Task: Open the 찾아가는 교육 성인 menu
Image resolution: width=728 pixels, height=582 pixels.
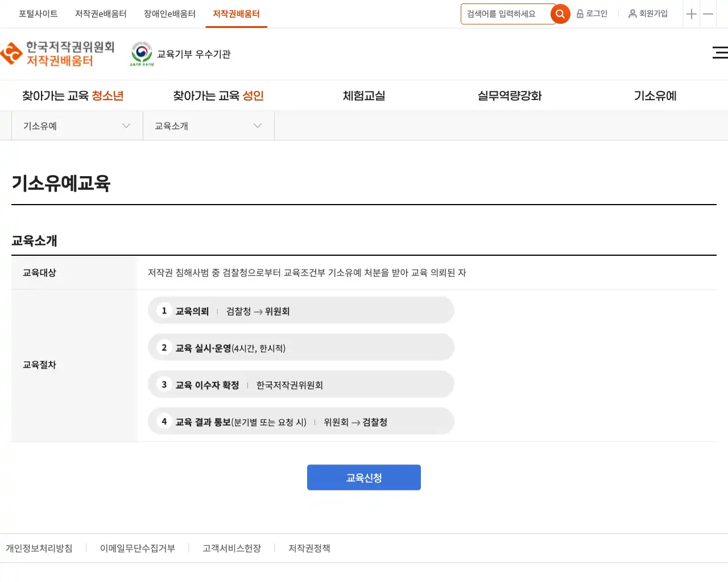Action: (x=218, y=96)
